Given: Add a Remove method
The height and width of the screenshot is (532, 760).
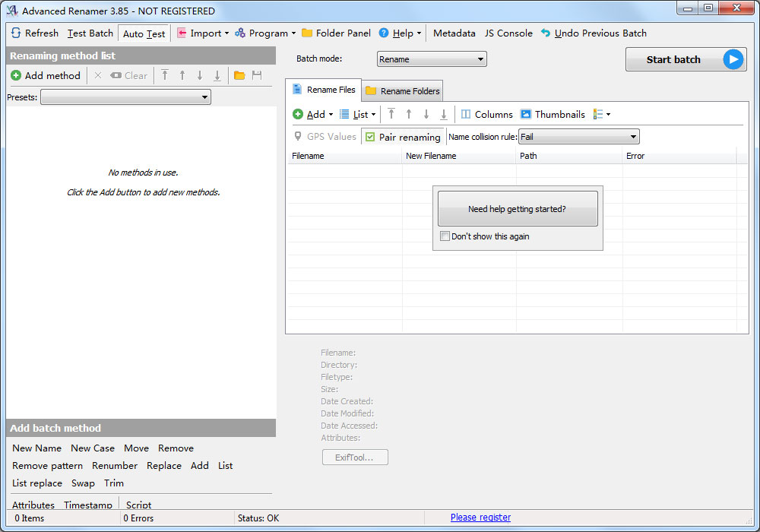Looking at the screenshot, I should click(x=176, y=448).
